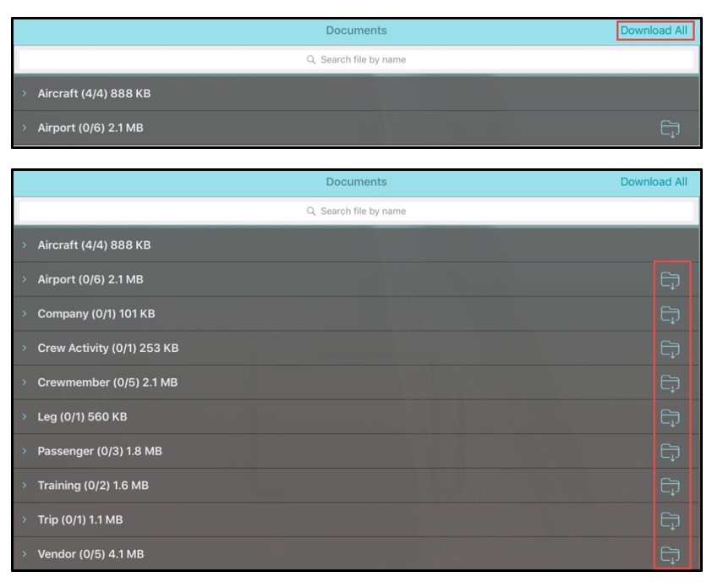Tap the Leg folder download icon

click(670, 417)
